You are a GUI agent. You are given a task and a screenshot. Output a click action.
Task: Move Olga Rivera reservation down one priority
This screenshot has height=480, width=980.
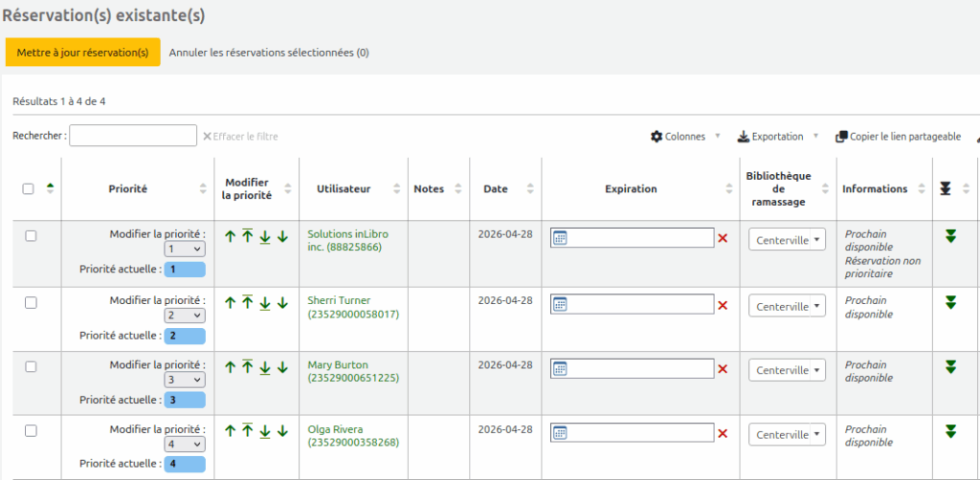point(282,432)
